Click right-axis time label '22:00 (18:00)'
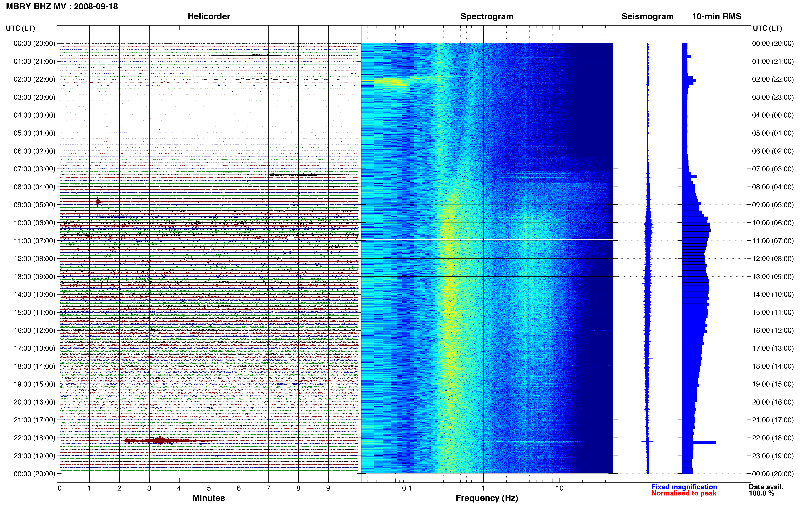This screenshot has width=812, height=508. pyautogui.click(x=773, y=438)
